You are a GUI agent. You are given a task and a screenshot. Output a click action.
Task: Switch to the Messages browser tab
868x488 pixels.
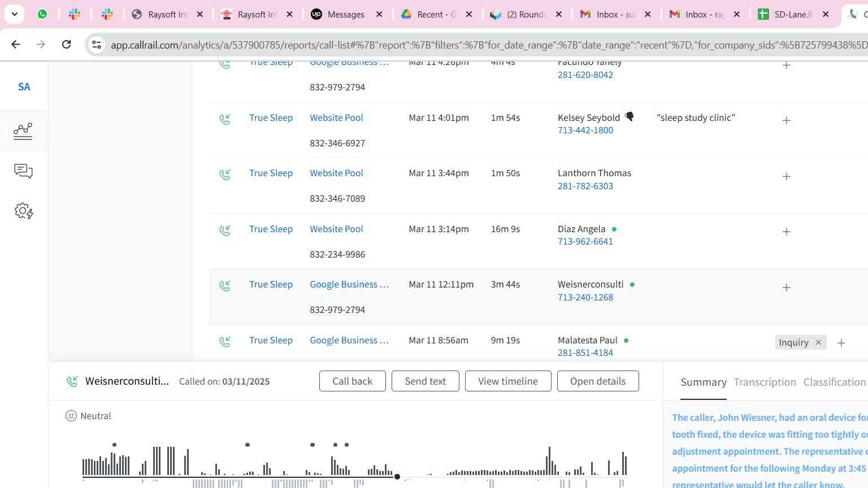tap(345, 14)
